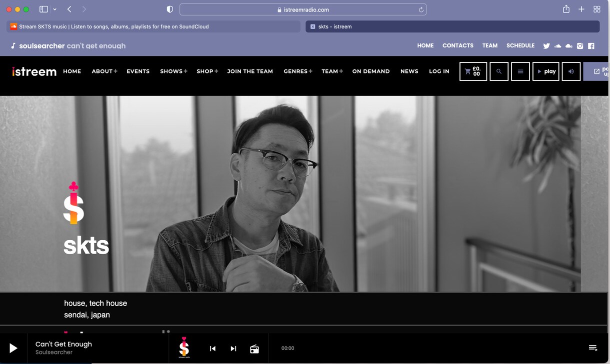Click the istreem logo
This screenshot has width=610, height=364.
(34, 71)
